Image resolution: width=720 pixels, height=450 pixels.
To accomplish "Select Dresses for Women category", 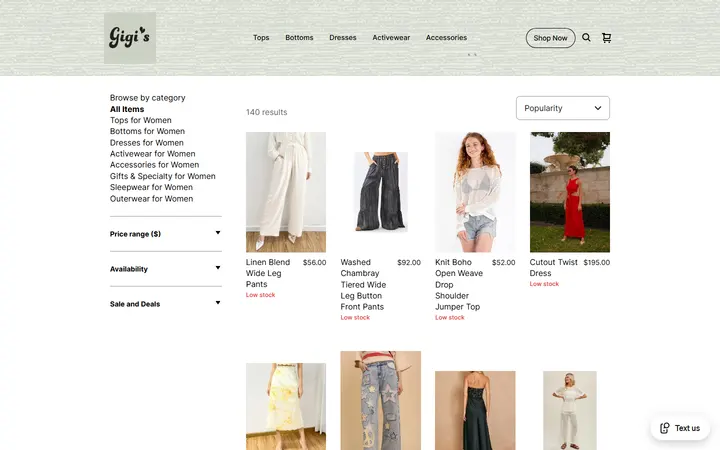I will (x=146, y=142).
